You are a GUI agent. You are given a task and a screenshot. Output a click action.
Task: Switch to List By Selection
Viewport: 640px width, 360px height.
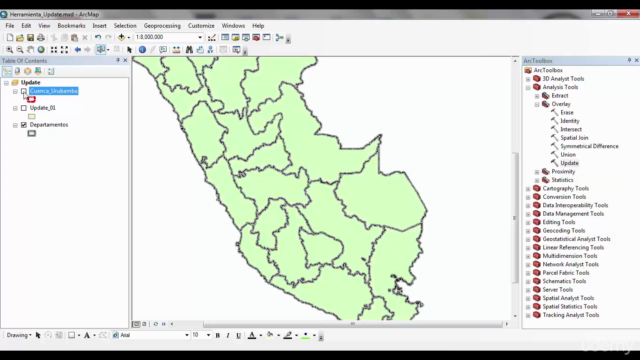pyautogui.click(x=38, y=71)
